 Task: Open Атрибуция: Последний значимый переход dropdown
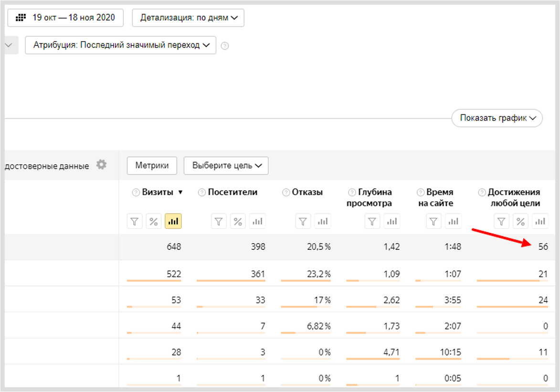tap(120, 45)
